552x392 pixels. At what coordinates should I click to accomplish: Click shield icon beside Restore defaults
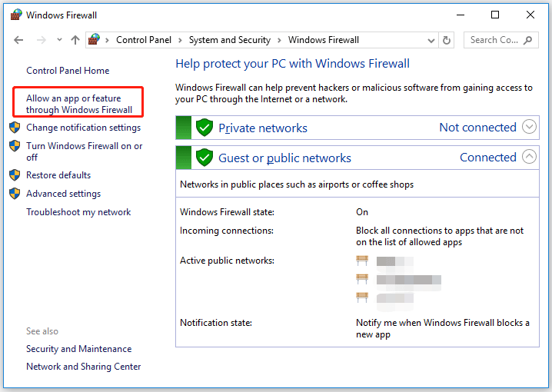pyautogui.click(x=15, y=175)
